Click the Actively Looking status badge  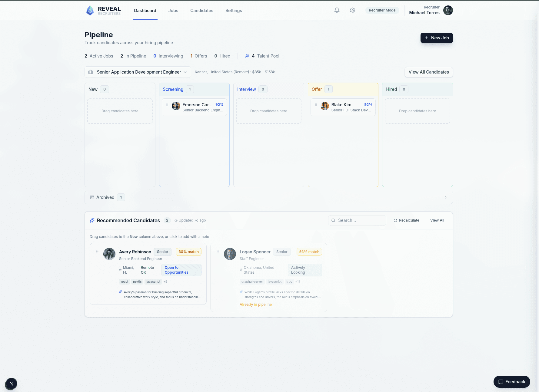point(304,270)
